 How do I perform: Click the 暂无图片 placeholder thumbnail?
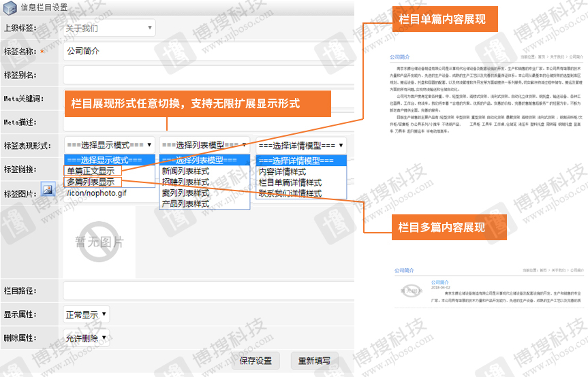point(99,242)
